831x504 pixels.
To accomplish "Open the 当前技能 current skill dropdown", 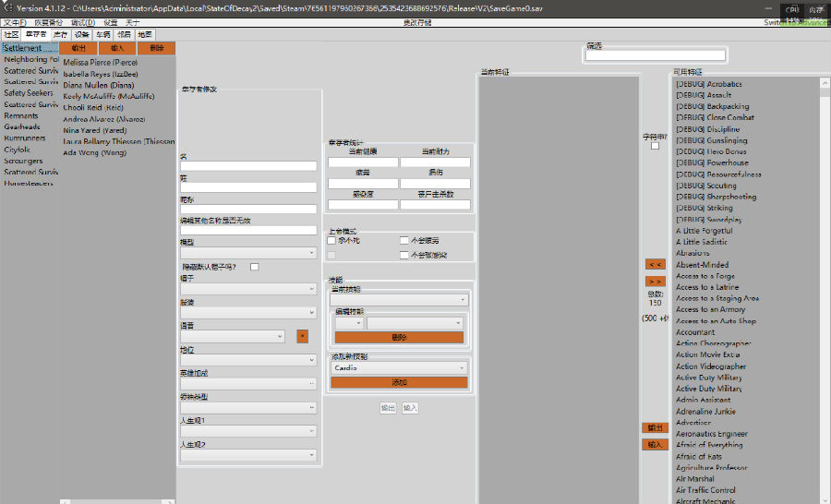I will [399, 300].
